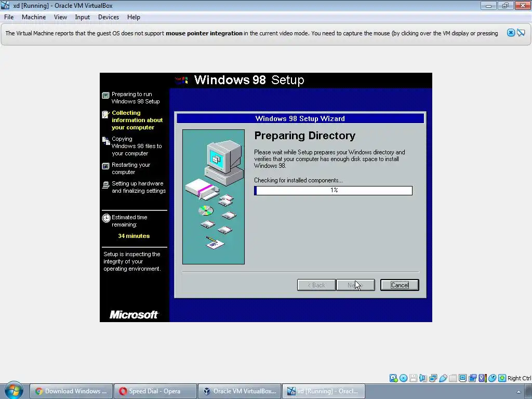
Task: Click the optical drive status icon
Action: point(403,378)
